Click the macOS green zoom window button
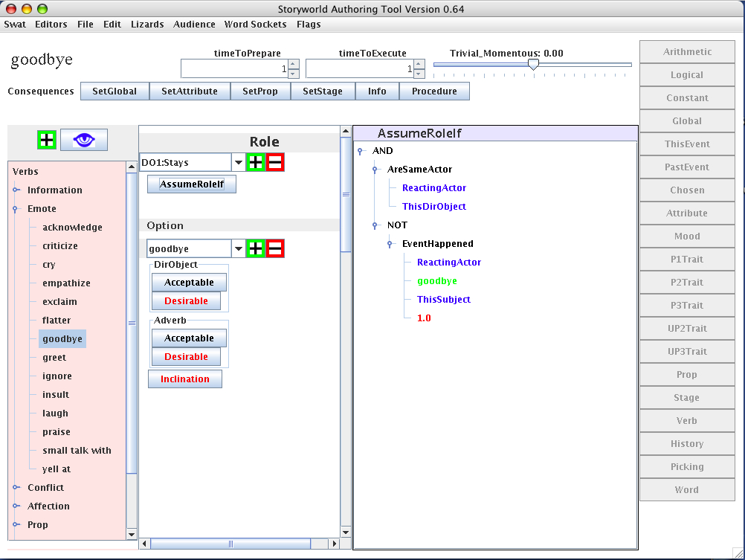Screen dimensions: 745x560 tap(42, 9)
